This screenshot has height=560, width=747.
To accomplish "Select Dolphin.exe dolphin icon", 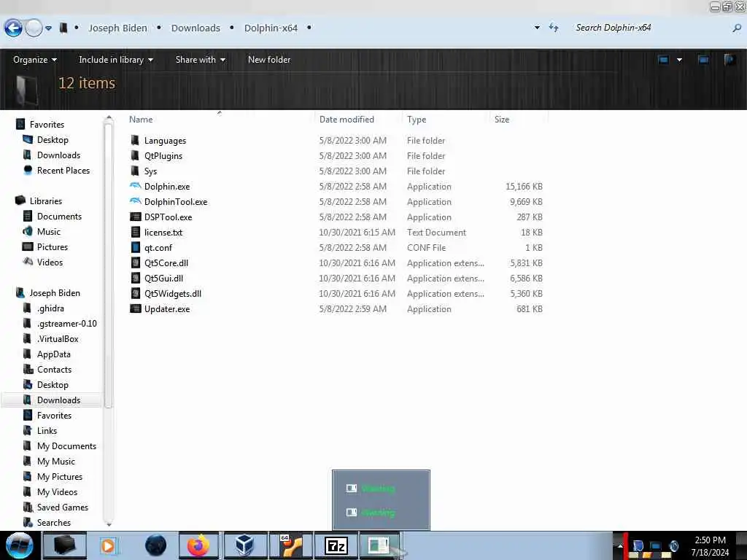I will tap(135, 186).
